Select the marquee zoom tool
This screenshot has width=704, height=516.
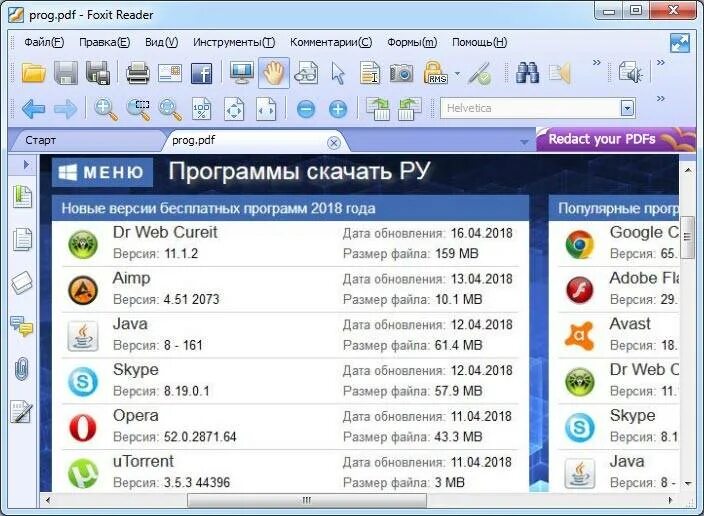(138, 110)
